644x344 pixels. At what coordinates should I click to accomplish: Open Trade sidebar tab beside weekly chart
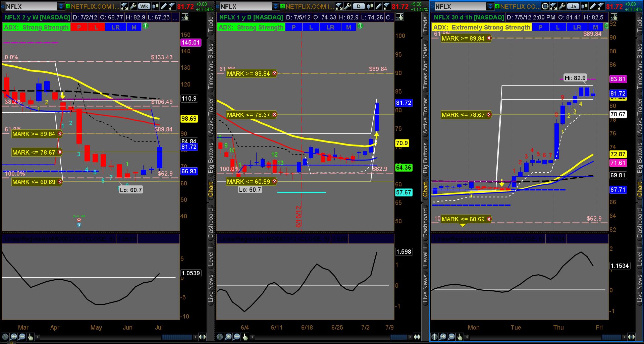tap(211, 24)
